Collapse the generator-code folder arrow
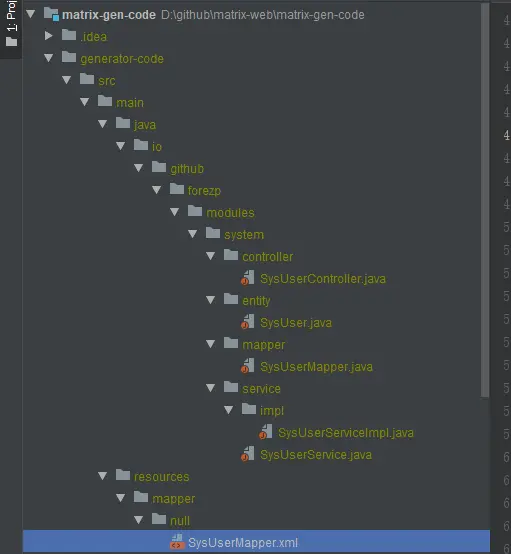The image size is (511, 554). pos(49,58)
